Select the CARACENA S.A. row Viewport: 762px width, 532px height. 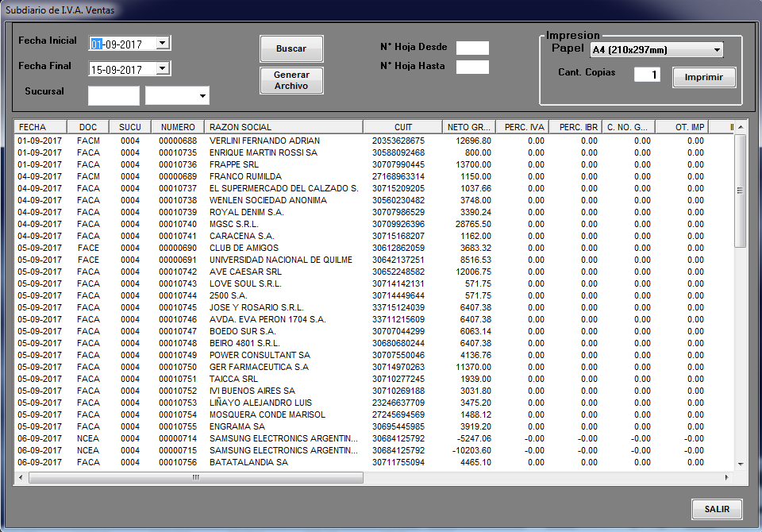374,236
